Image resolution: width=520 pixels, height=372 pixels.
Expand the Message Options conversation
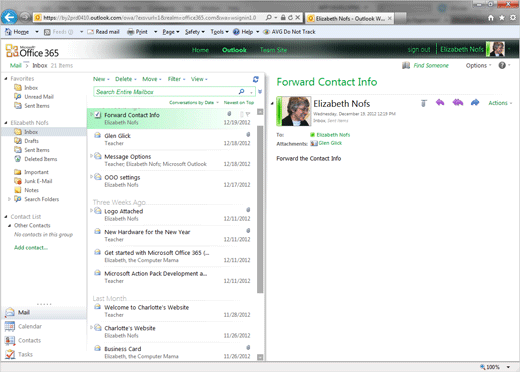[91, 156]
